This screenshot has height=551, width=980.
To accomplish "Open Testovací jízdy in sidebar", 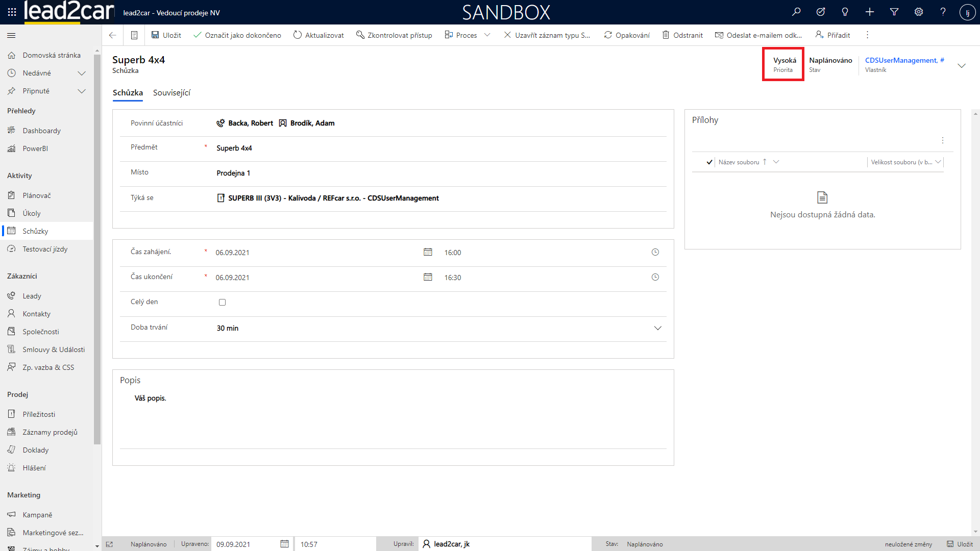I will pyautogui.click(x=45, y=249).
